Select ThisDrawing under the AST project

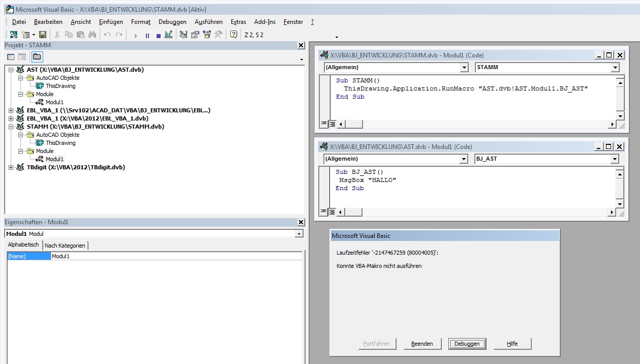pyautogui.click(x=60, y=86)
